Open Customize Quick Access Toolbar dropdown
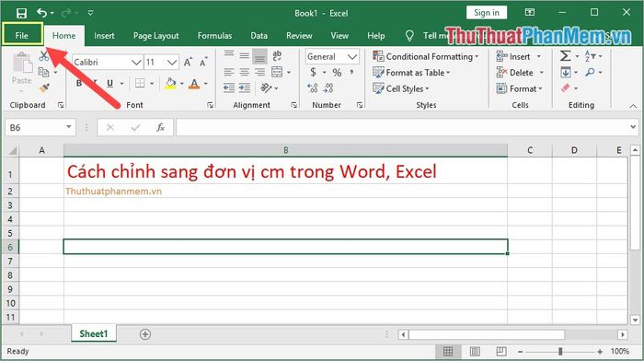The image size is (644, 361). (x=91, y=13)
